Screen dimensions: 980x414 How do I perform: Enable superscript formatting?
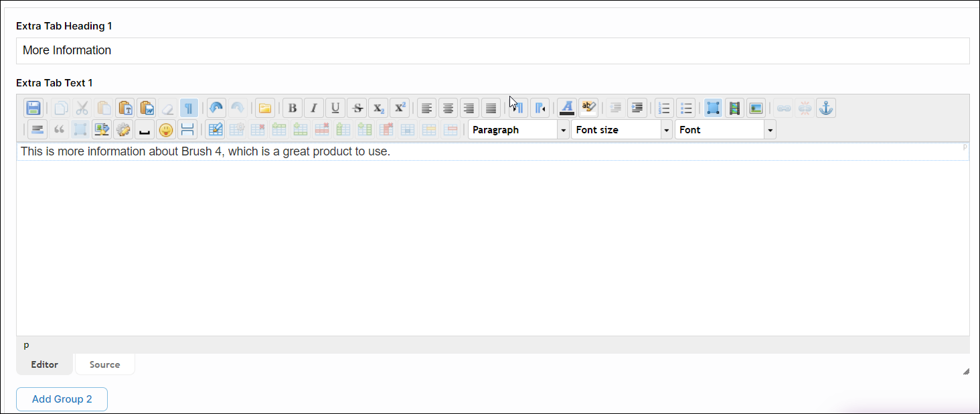400,107
